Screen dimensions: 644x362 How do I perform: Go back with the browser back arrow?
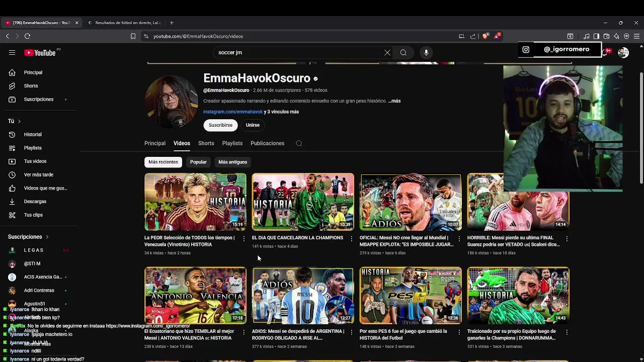click(x=8, y=36)
